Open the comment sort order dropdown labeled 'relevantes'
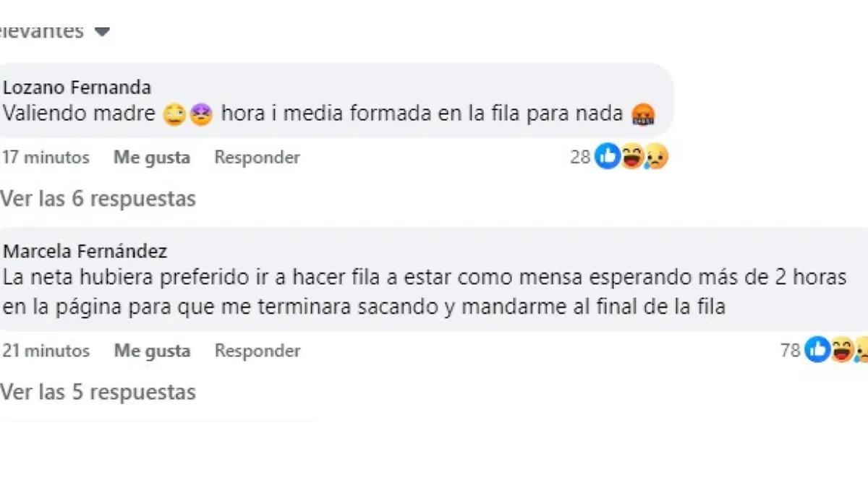Image resolution: width=868 pixels, height=488 pixels. pos(58,30)
